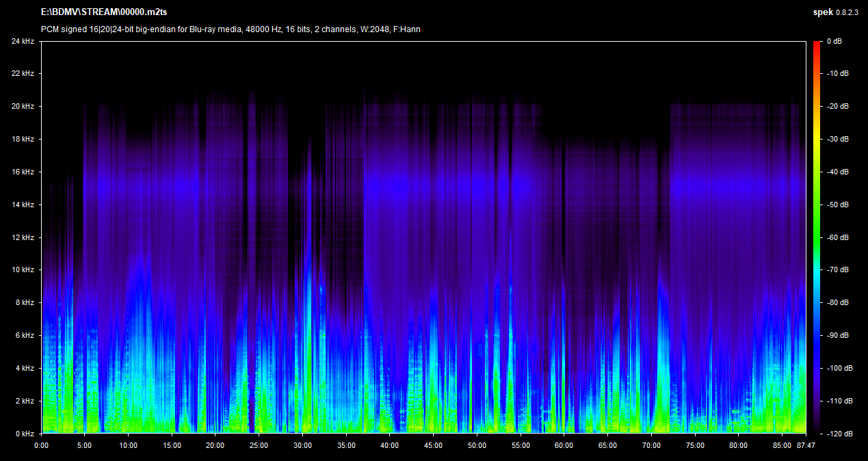Select the 30:00 time axis marker
The height and width of the screenshot is (461, 868).
[x=302, y=445]
